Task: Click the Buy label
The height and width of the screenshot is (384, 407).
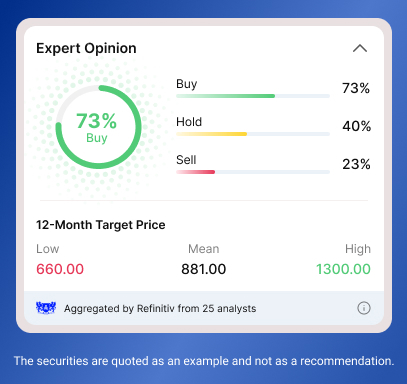Action: [x=187, y=84]
